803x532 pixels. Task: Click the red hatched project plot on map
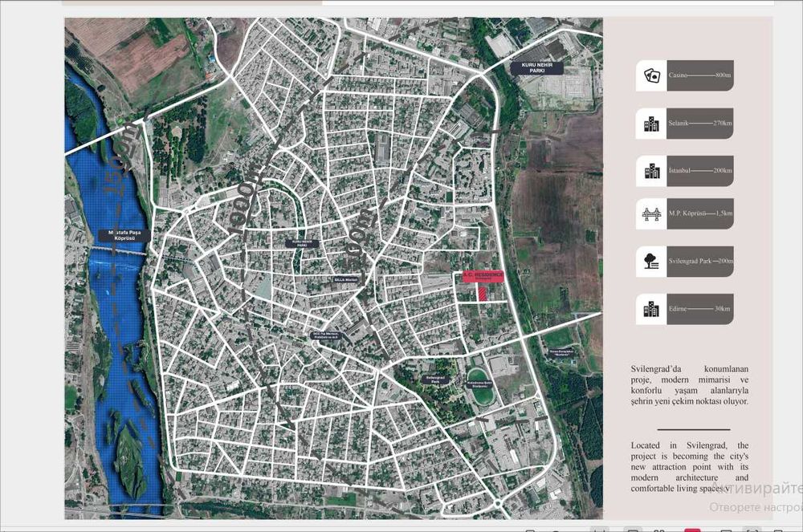coord(482,294)
